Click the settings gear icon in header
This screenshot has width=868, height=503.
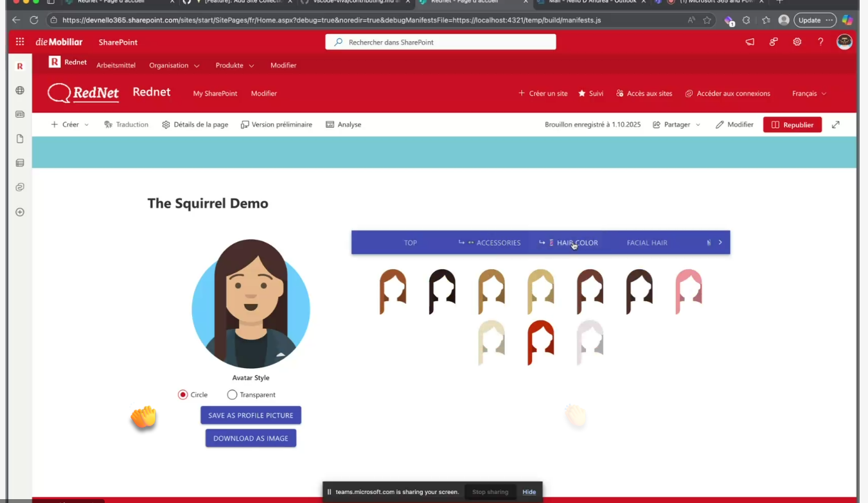coord(797,42)
